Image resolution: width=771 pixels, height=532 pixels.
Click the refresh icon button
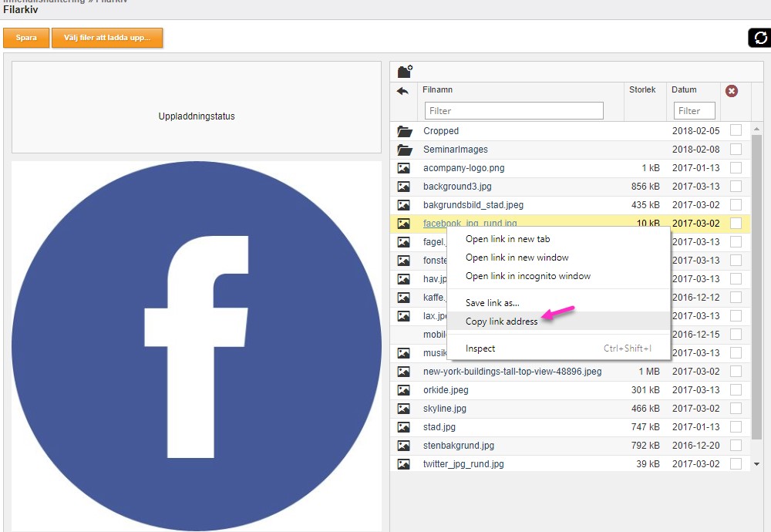click(759, 38)
